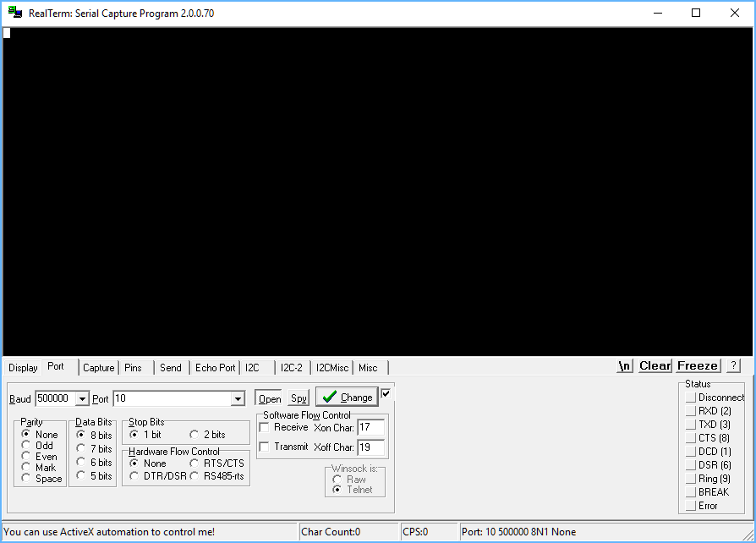Click Spy to monitor the port

[298, 398]
